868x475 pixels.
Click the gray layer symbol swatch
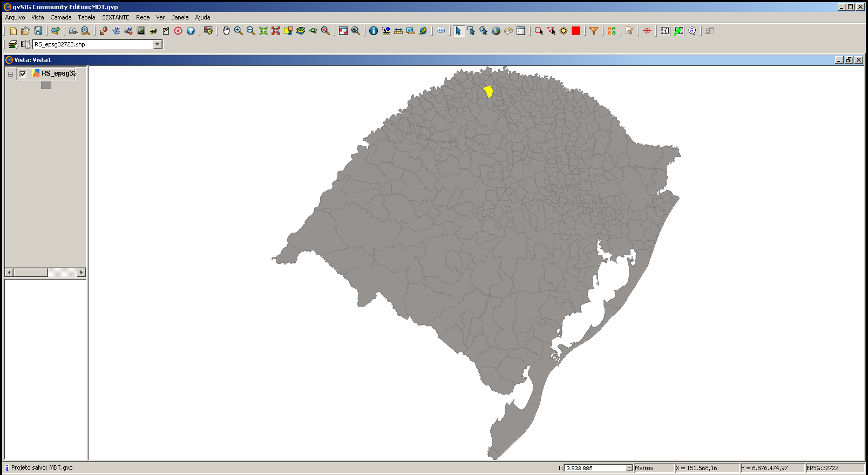[46, 85]
